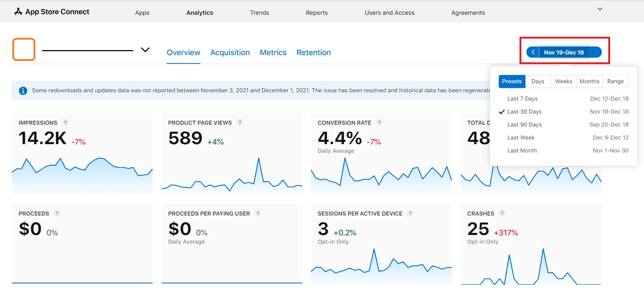644x302 pixels.
Task: Choose the Last 90 Days preset
Action: [x=564, y=125]
